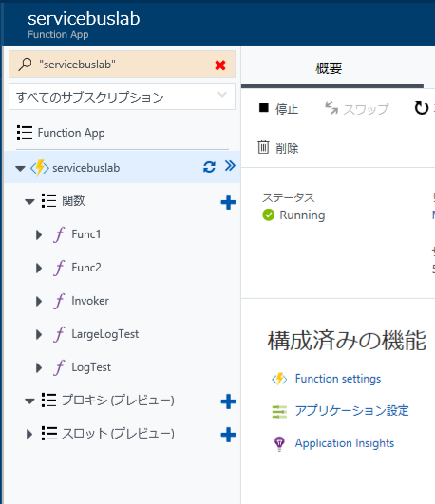
Task: Click the アプリケーション設定 sliders icon
Action: point(279,412)
